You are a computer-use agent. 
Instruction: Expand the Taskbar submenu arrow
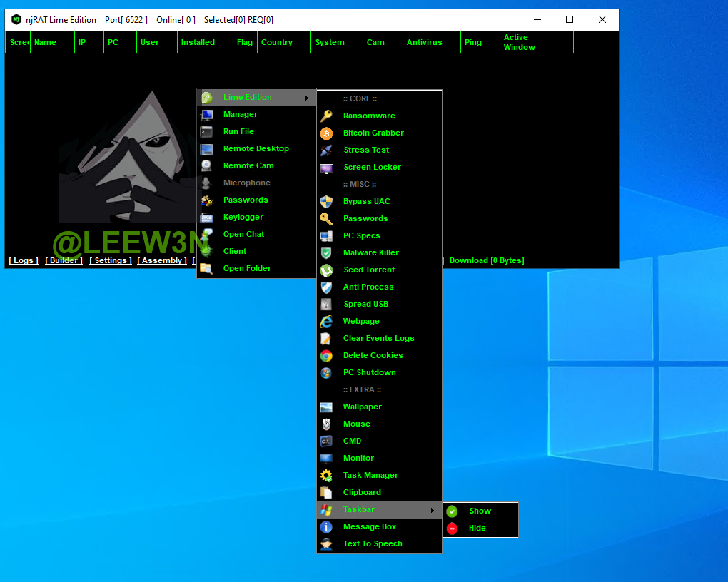coord(432,510)
